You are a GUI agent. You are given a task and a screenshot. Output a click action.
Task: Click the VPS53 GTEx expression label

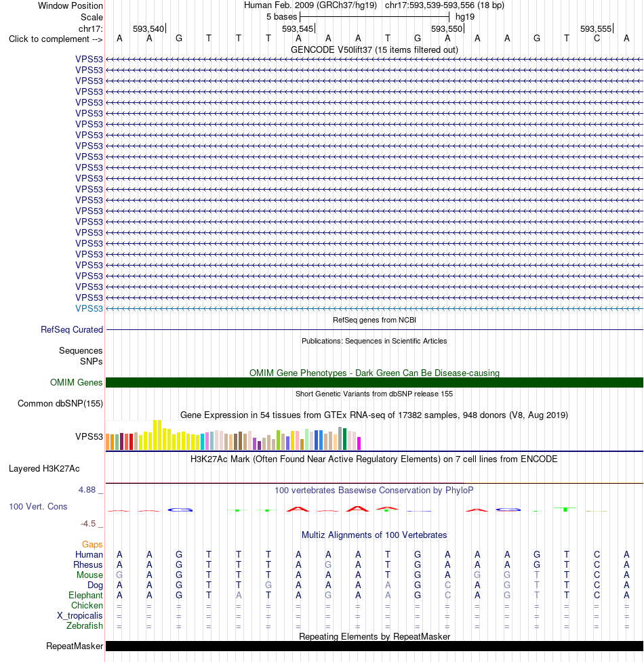tap(89, 436)
